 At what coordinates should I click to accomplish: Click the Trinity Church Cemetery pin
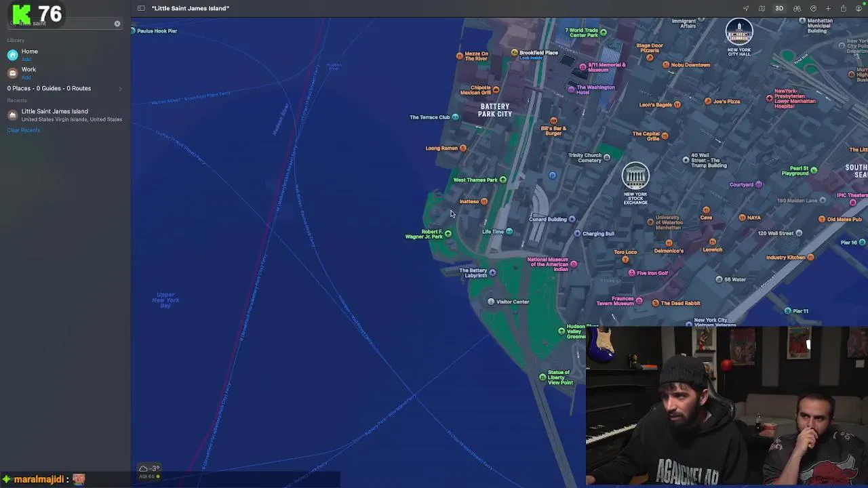(607, 157)
